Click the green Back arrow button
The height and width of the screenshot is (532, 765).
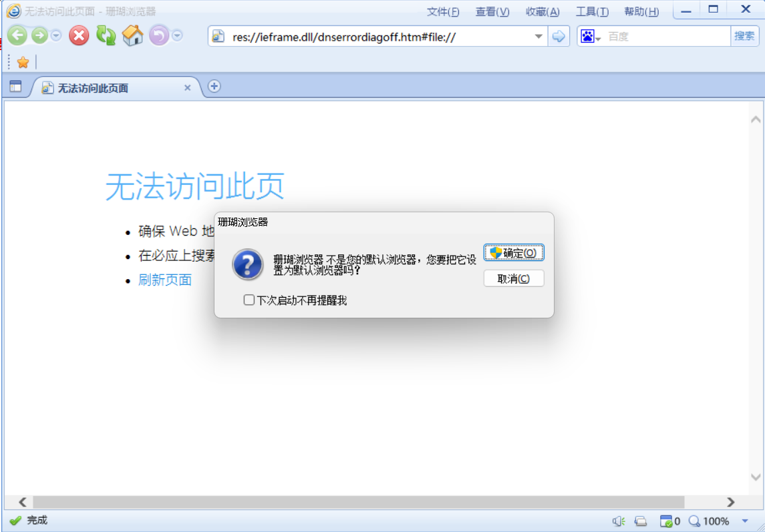17,35
